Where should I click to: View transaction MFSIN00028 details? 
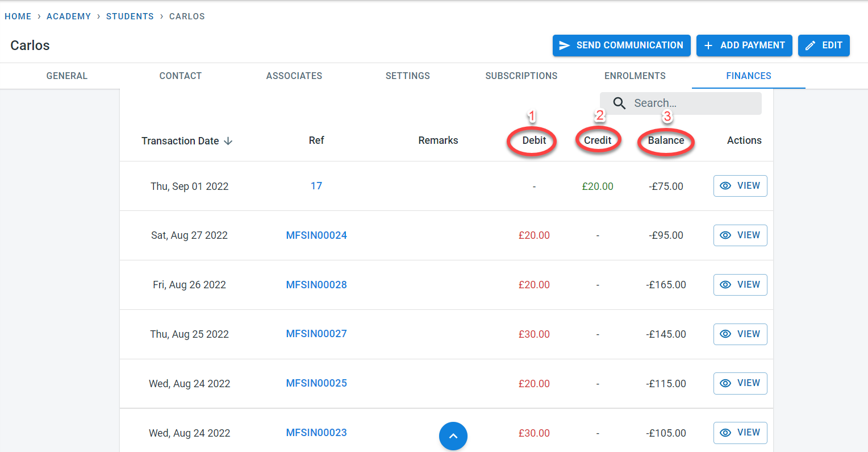(x=740, y=285)
